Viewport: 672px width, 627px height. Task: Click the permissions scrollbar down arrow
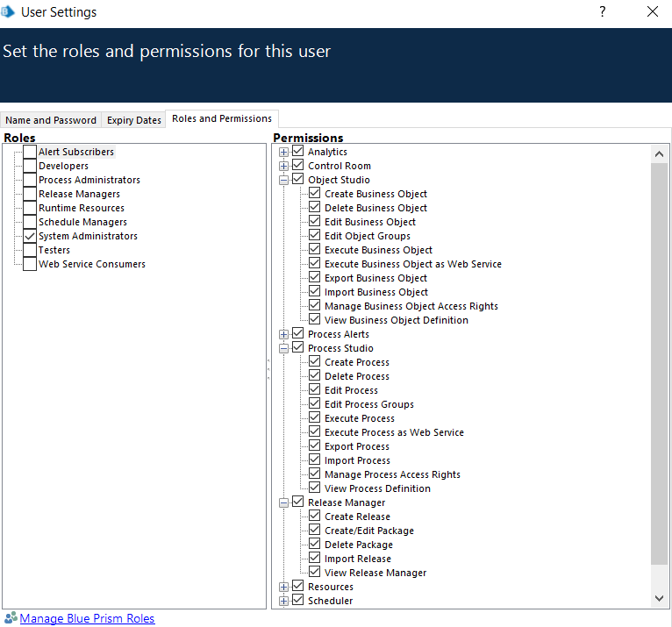pyautogui.click(x=659, y=598)
